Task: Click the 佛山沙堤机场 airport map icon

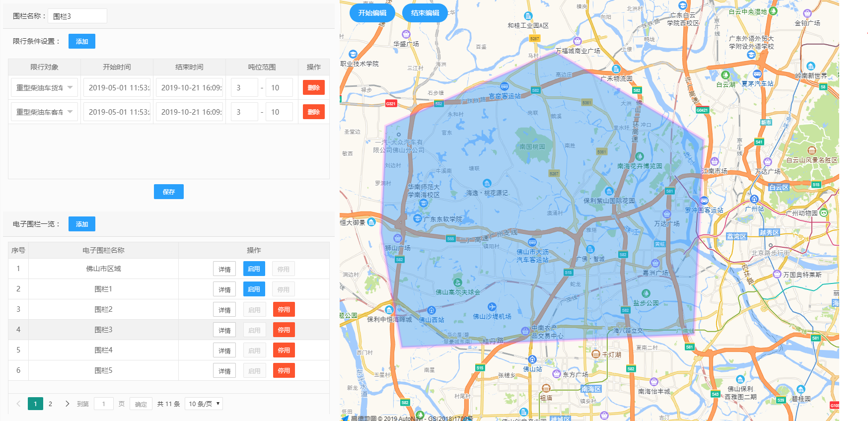Action: (x=492, y=307)
